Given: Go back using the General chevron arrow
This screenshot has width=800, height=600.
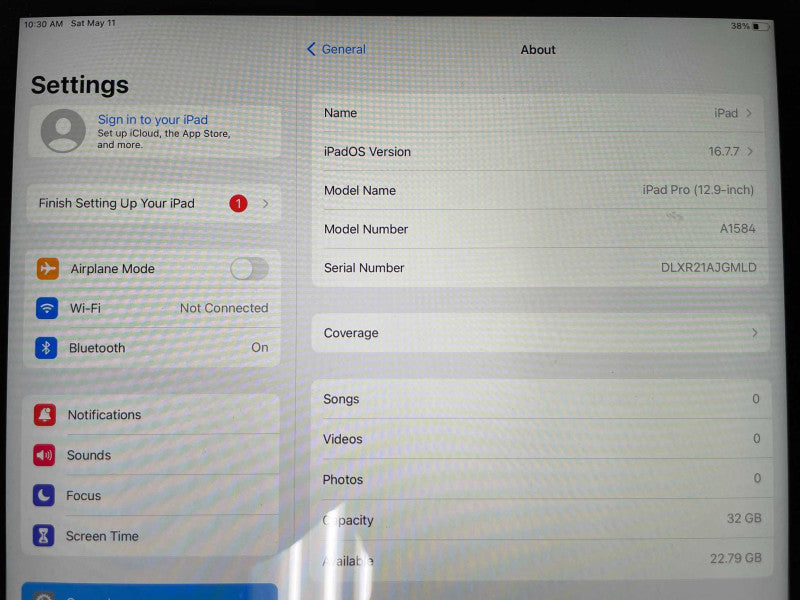Looking at the screenshot, I should click(x=311, y=49).
